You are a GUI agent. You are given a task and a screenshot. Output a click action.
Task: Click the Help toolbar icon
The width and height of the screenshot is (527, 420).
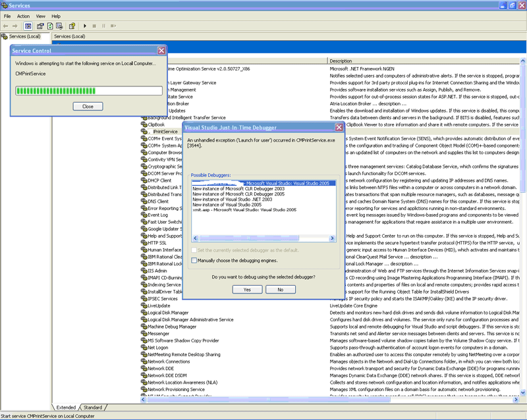coord(72,26)
